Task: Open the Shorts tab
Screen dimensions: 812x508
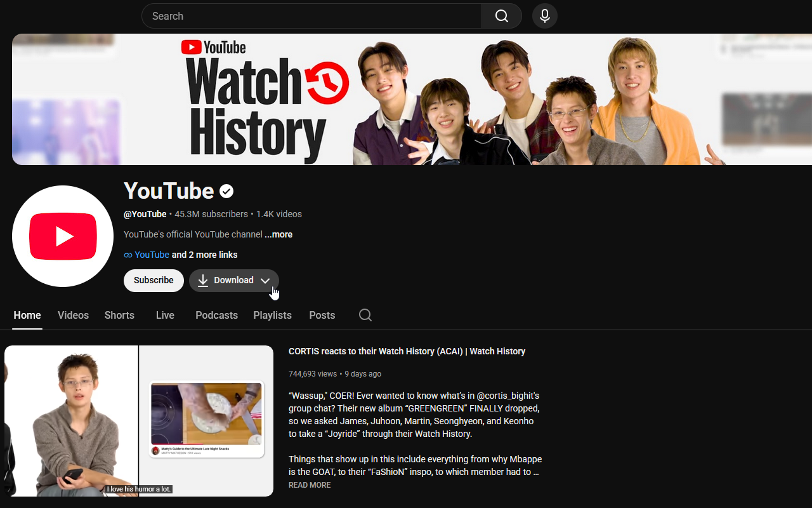Action: point(119,315)
